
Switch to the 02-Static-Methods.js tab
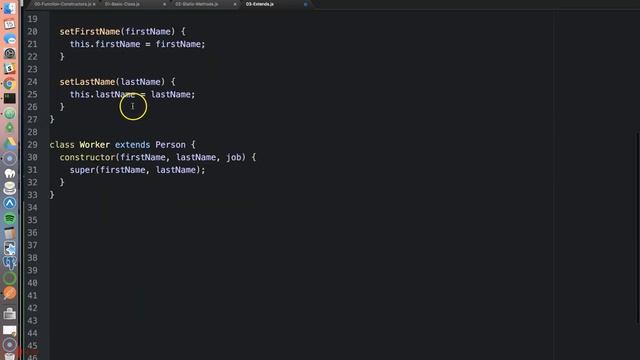(x=197, y=4)
